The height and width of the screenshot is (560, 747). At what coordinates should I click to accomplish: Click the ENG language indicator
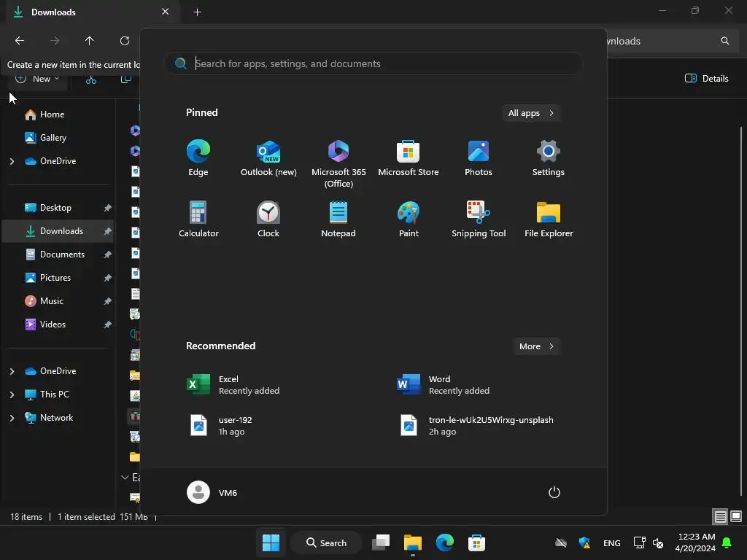coord(612,543)
